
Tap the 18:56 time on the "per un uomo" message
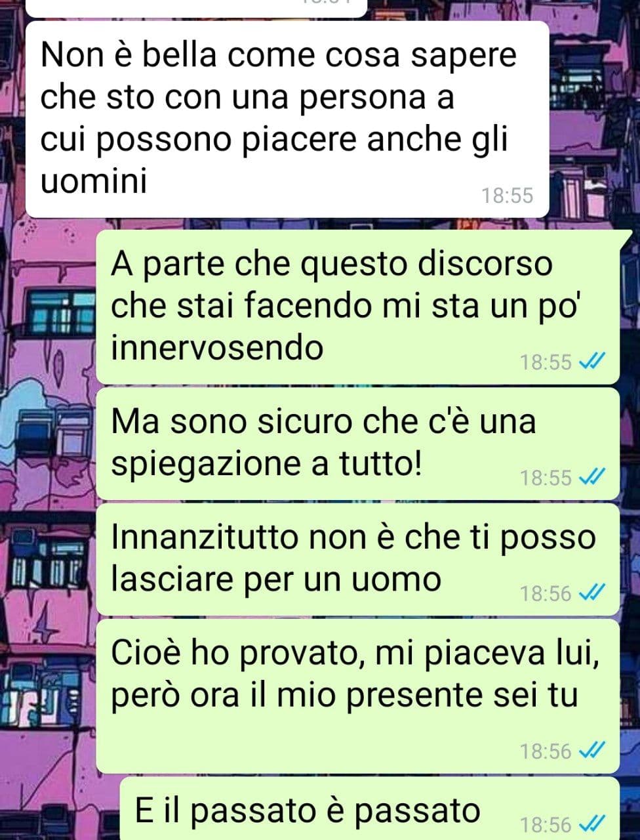pyautogui.click(x=546, y=594)
